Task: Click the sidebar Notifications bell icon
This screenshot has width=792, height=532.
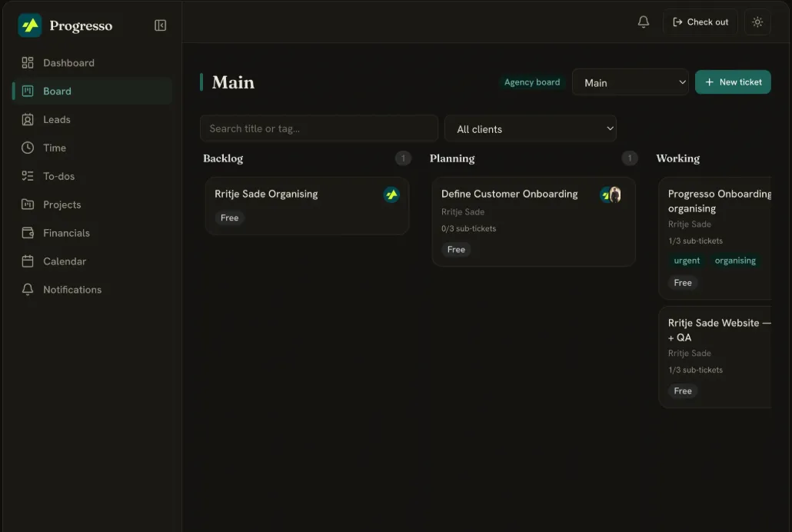Action: click(x=27, y=290)
